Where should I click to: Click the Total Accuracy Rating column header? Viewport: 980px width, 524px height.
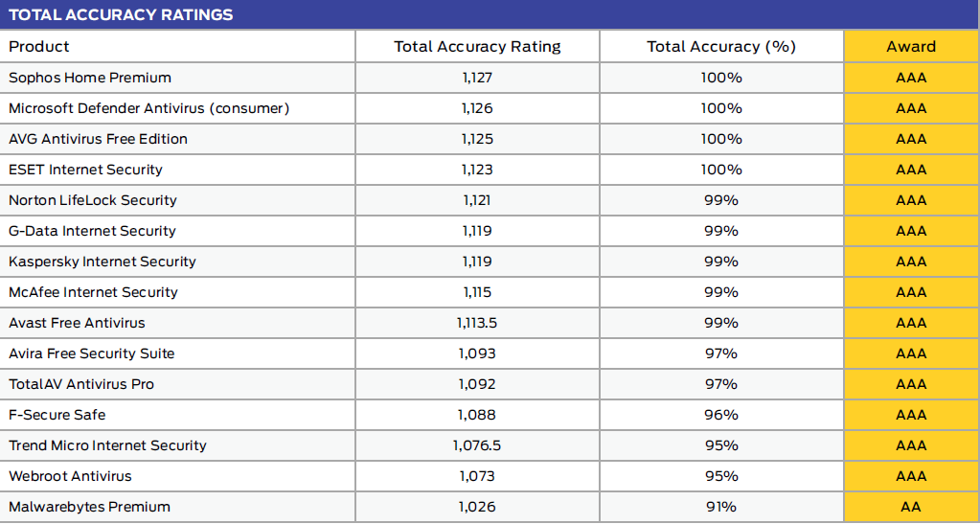click(x=477, y=46)
